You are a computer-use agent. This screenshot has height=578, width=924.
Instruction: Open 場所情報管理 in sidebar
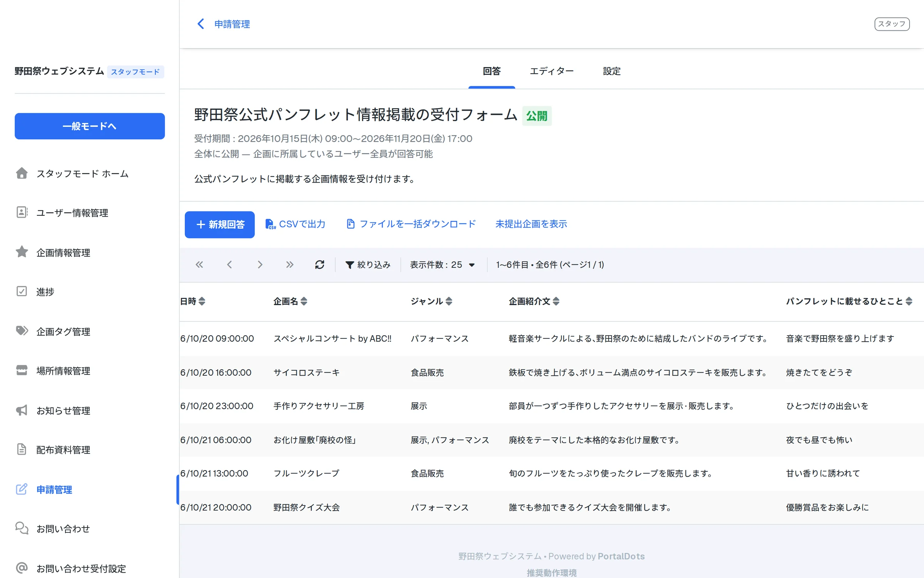coord(89,371)
